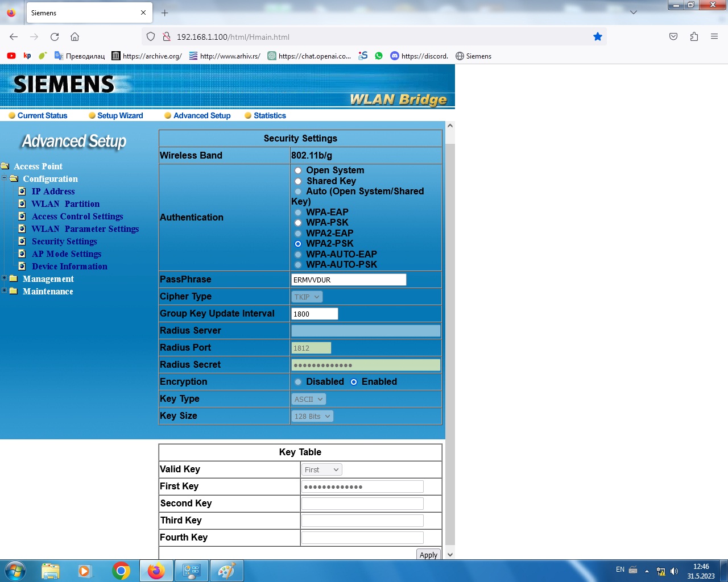Screen dimensions: 728x582
Task: Open the archive.org bookmark
Action: click(147, 56)
